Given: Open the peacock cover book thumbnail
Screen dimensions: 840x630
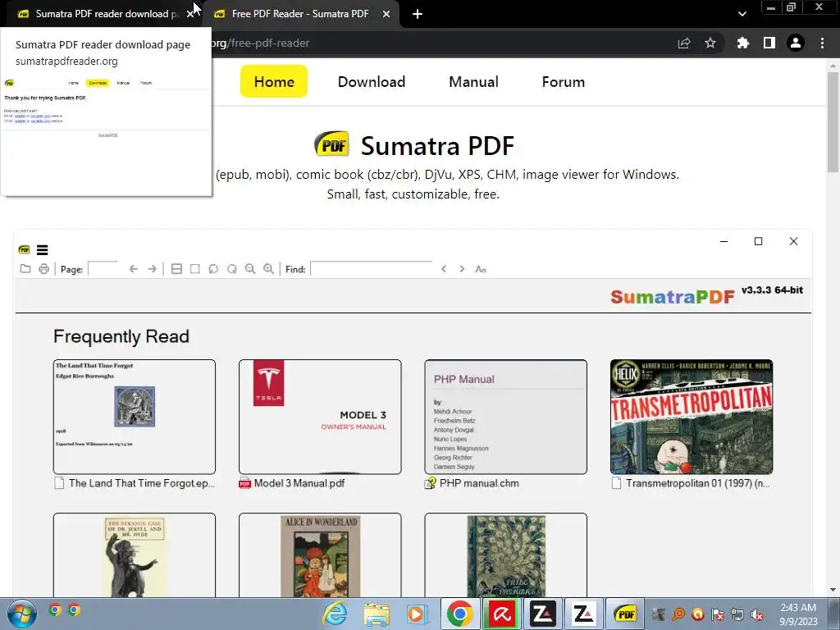Looking at the screenshot, I should pyautogui.click(x=505, y=555).
